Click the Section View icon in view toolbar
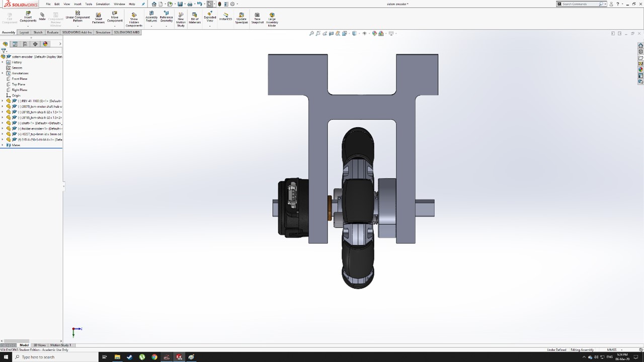 332,34
